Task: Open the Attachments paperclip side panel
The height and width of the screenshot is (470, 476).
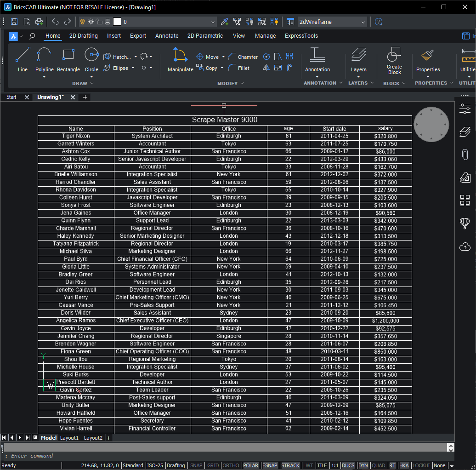Action: tap(465, 155)
